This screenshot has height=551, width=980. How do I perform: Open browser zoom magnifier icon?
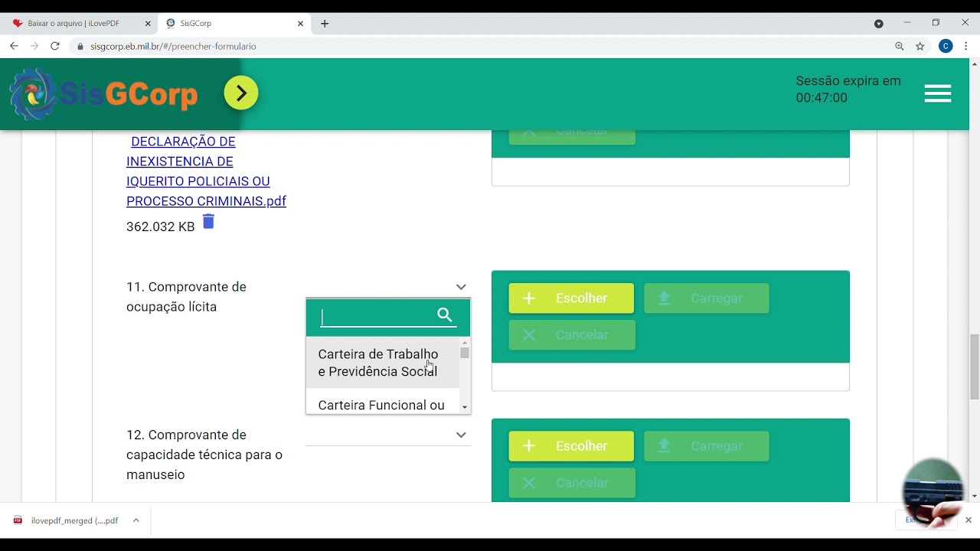tap(900, 46)
